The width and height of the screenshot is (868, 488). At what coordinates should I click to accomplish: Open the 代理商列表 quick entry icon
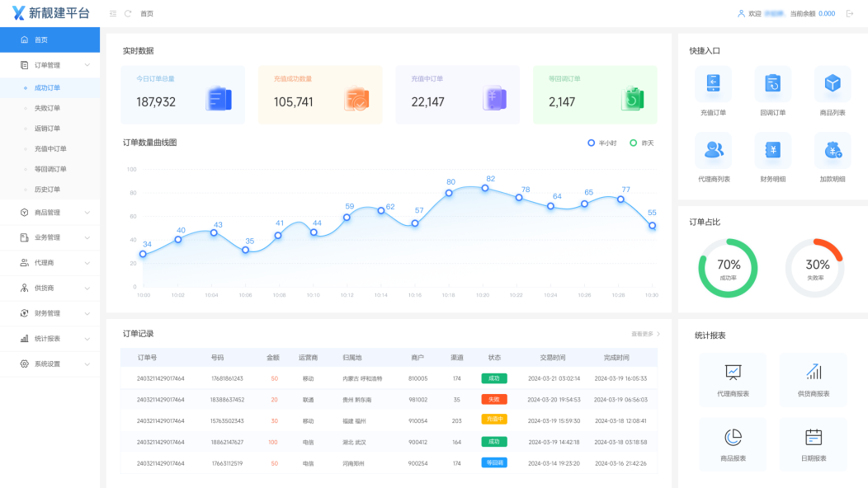[713, 150]
